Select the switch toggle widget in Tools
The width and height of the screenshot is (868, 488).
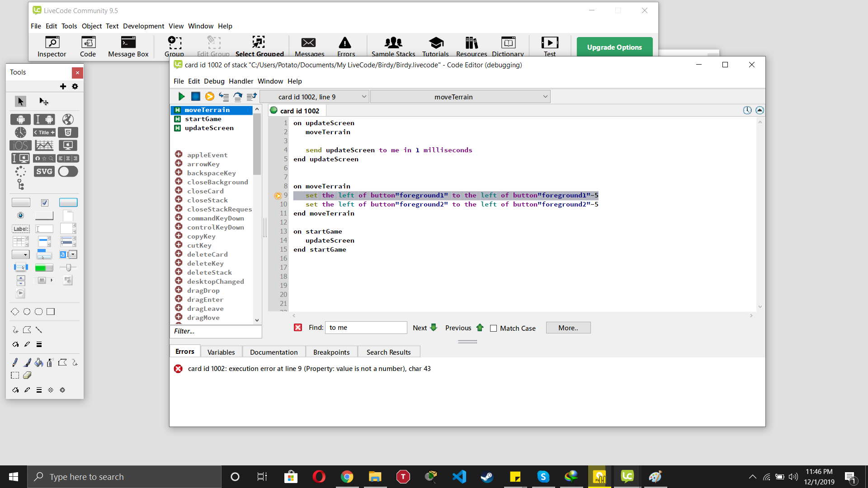pyautogui.click(x=68, y=172)
